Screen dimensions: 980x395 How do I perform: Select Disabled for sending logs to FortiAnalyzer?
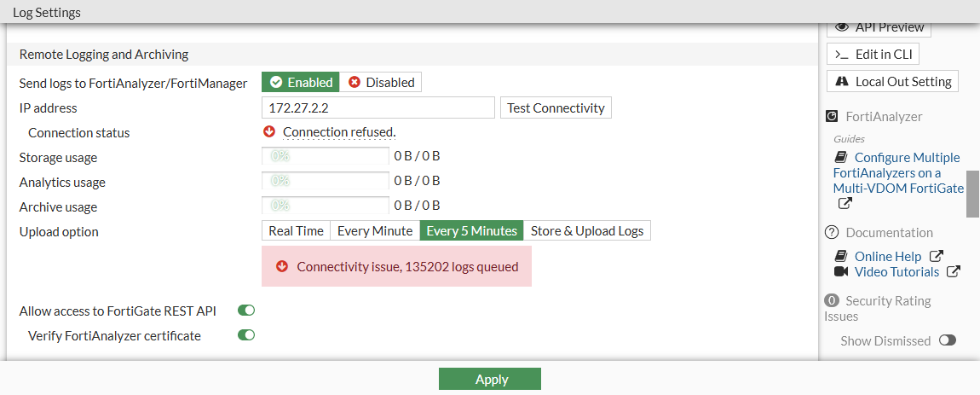coord(381,82)
